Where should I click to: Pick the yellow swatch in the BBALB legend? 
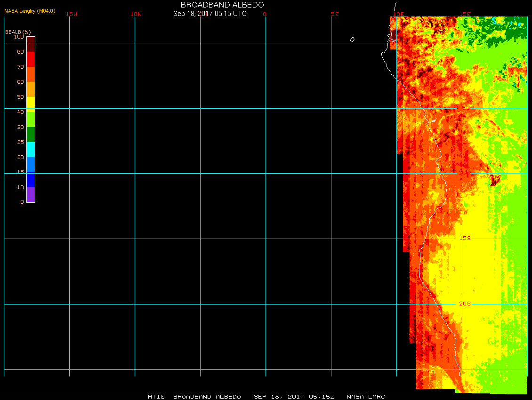click(x=31, y=104)
